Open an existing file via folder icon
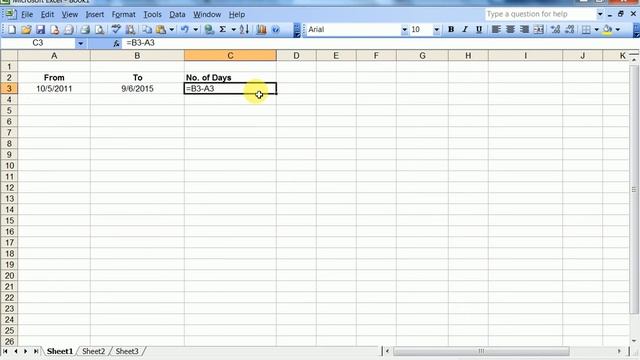Viewport: 640px width, 360px height. click(26, 29)
